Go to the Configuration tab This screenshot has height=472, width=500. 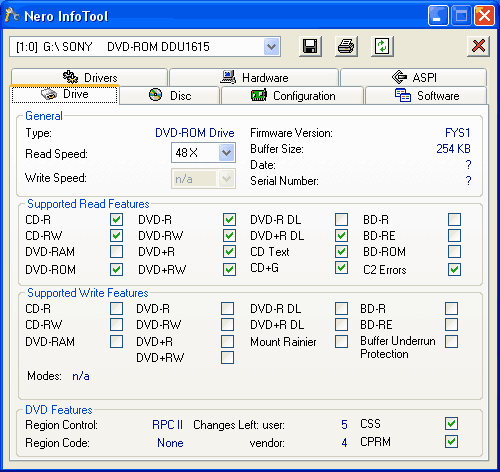click(x=292, y=96)
